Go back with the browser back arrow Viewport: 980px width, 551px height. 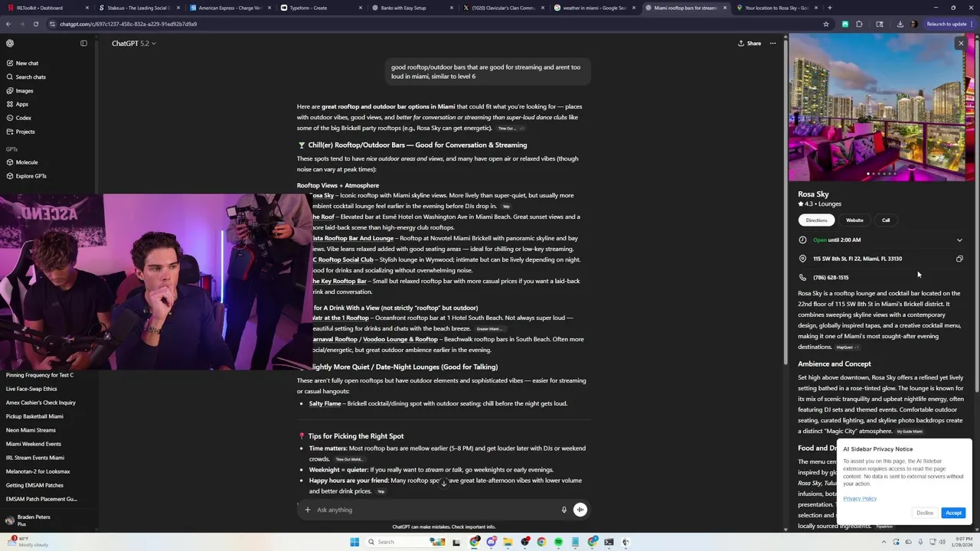coord(8,24)
